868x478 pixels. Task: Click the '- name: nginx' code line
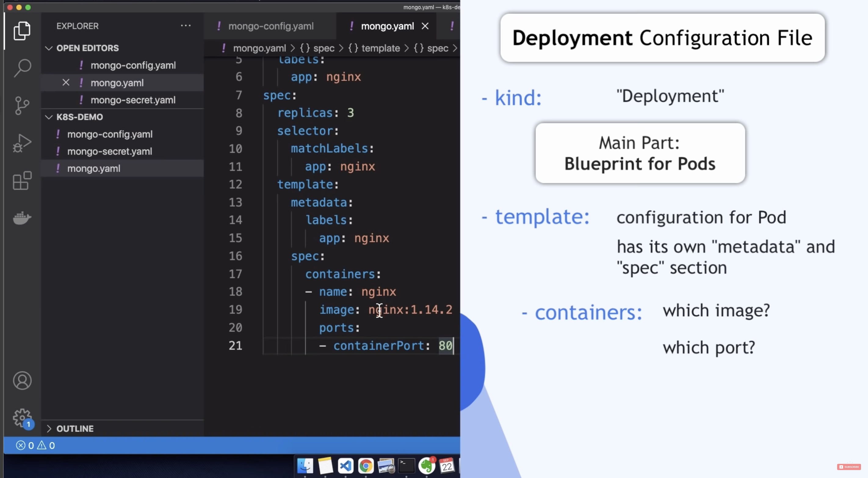350,292
